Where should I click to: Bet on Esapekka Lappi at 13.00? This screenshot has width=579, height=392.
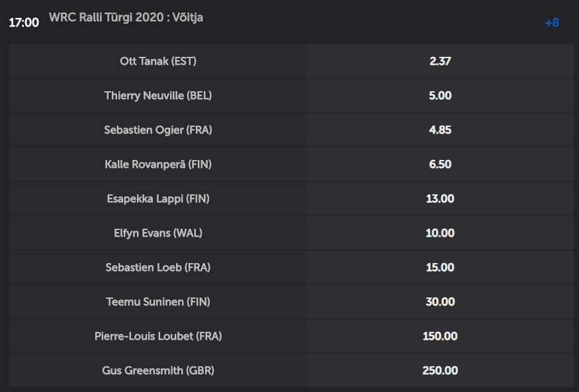440,198
